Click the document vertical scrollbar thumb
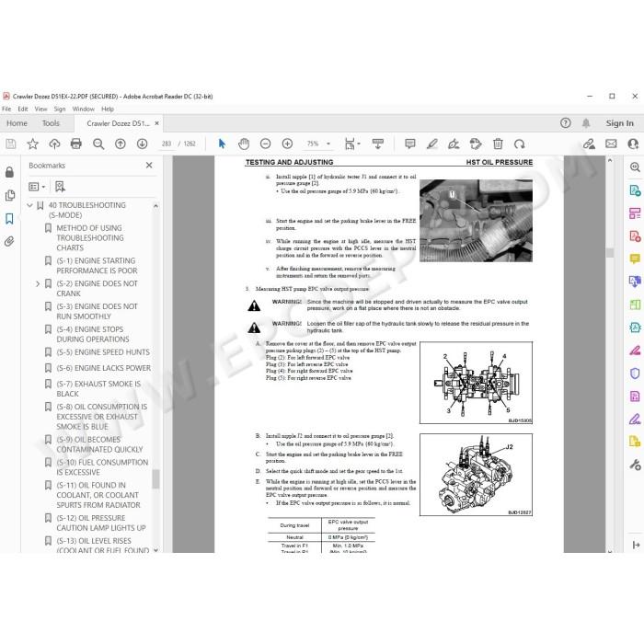Viewport: 644px width, 644px height. (x=609, y=253)
